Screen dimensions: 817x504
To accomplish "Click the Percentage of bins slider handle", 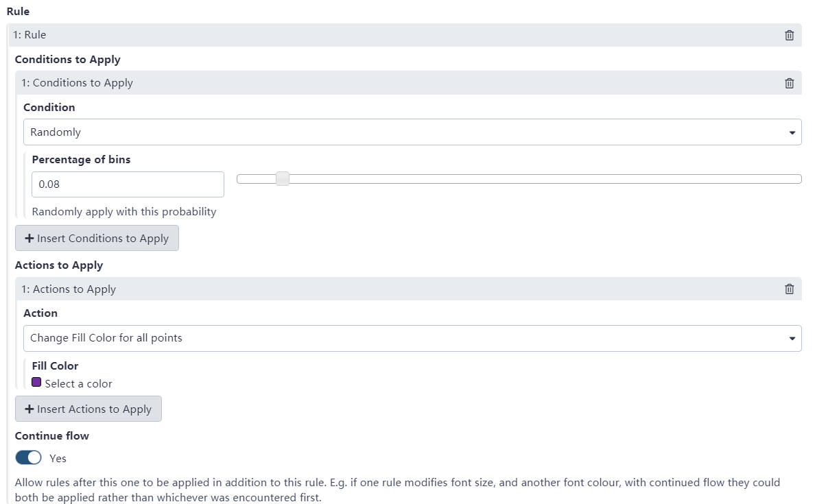I will [283, 178].
